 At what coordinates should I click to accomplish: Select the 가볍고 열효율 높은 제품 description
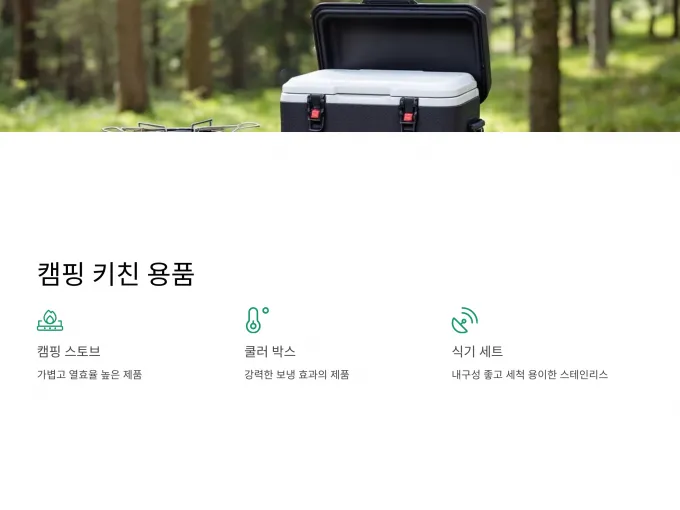[x=89, y=374]
